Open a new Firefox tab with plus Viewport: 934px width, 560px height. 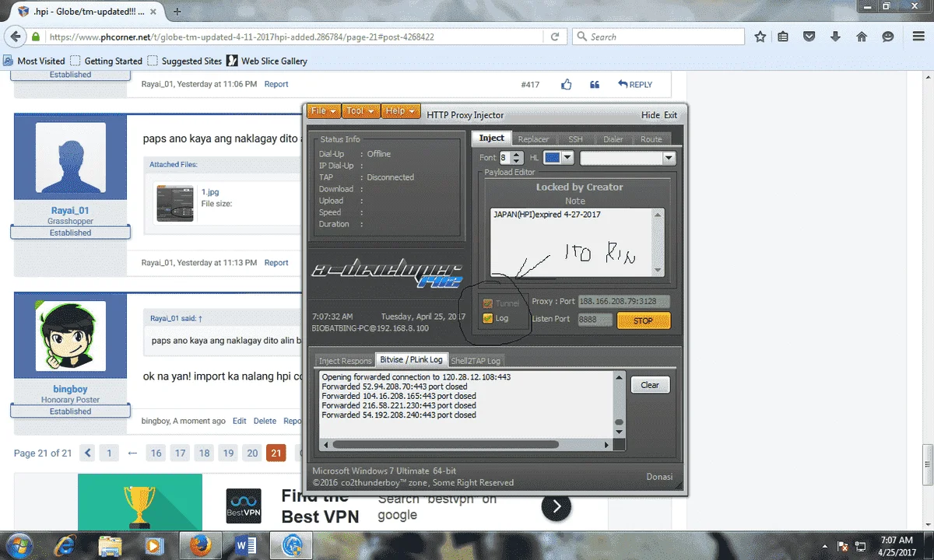[x=177, y=12]
